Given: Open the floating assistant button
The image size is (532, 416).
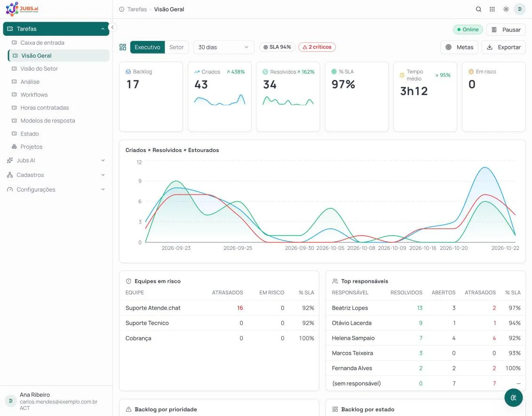Looking at the screenshot, I should pyautogui.click(x=513, y=397).
